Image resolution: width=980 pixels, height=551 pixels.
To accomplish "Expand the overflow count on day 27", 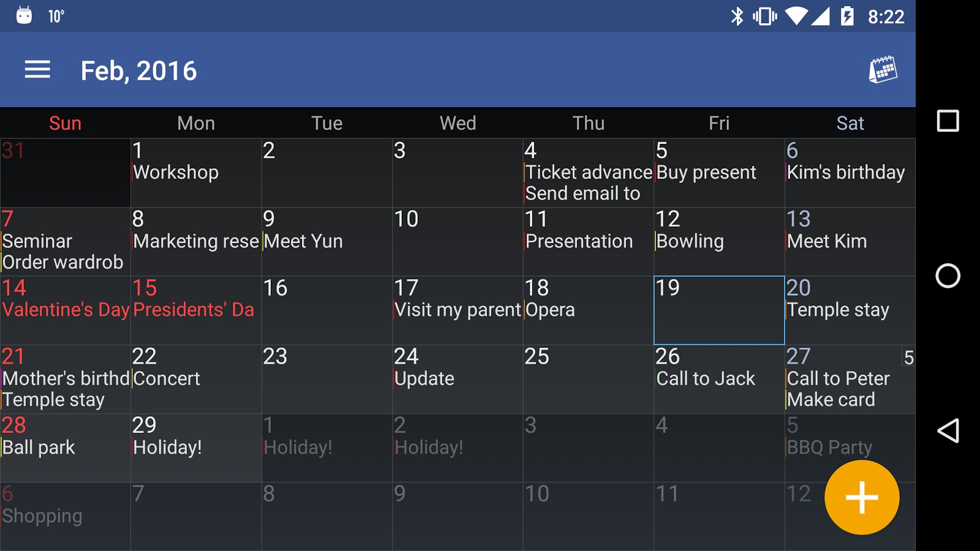I will [908, 358].
